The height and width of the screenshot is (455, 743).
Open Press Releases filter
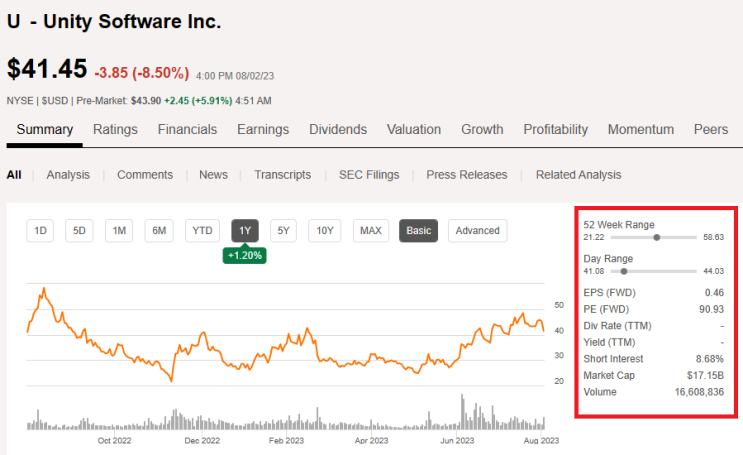click(467, 175)
